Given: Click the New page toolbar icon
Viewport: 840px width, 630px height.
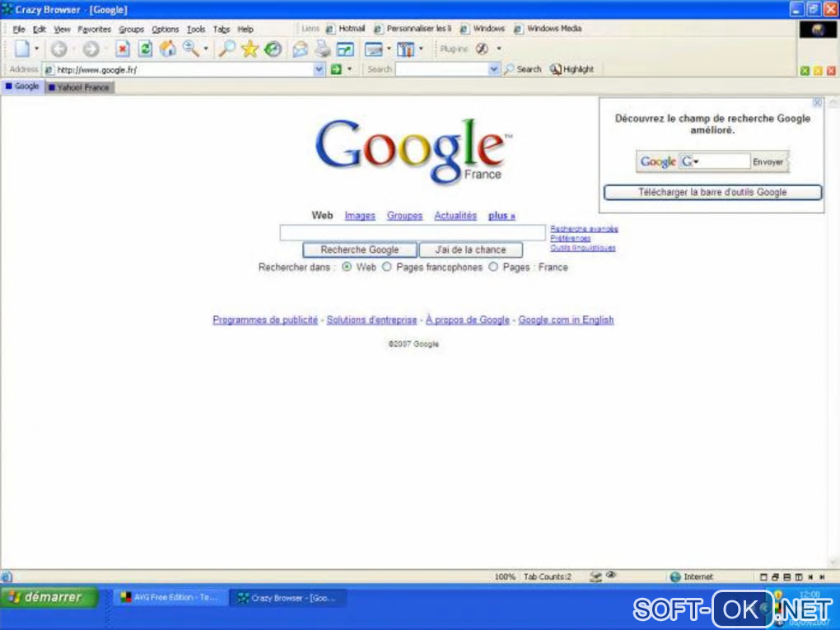Looking at the screenshot, I should [x=22, y=49].
